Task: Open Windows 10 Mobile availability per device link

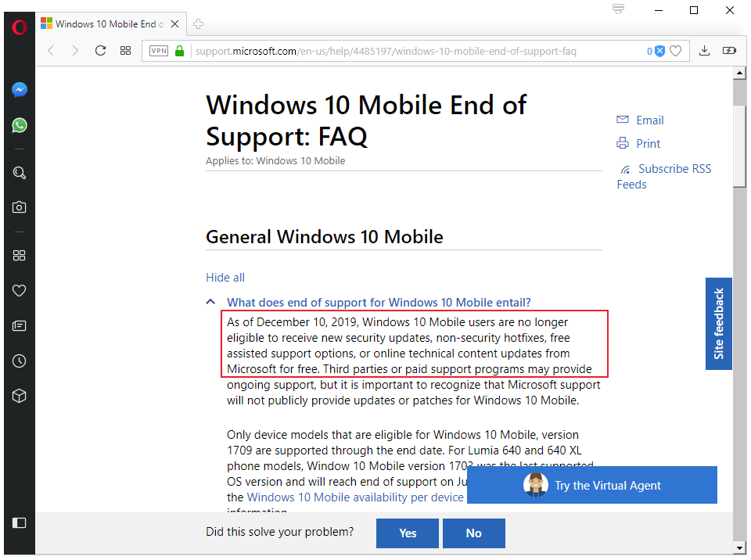Action: click(355, 497)
